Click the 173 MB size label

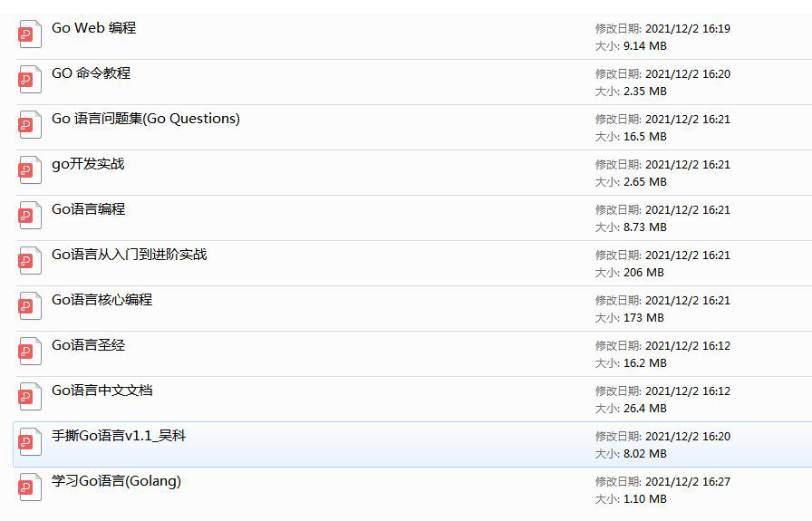tap(643, 317)
